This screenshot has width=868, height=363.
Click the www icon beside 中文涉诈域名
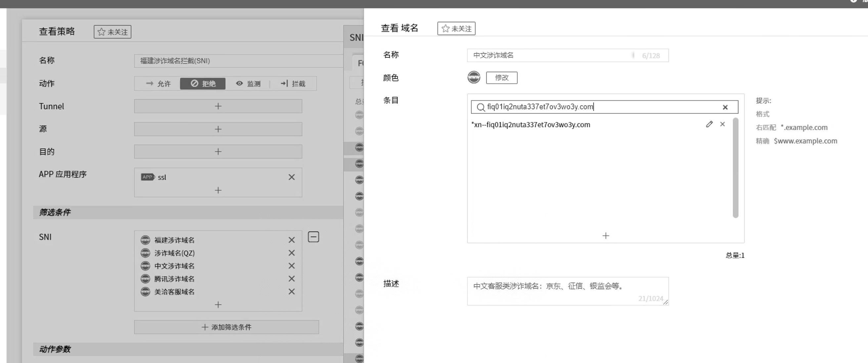[x=145, y=266]
